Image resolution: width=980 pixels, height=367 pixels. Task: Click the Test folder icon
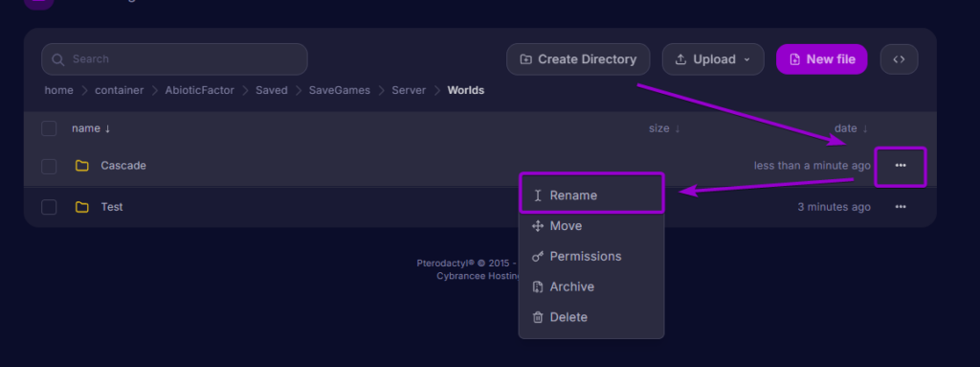82,207
